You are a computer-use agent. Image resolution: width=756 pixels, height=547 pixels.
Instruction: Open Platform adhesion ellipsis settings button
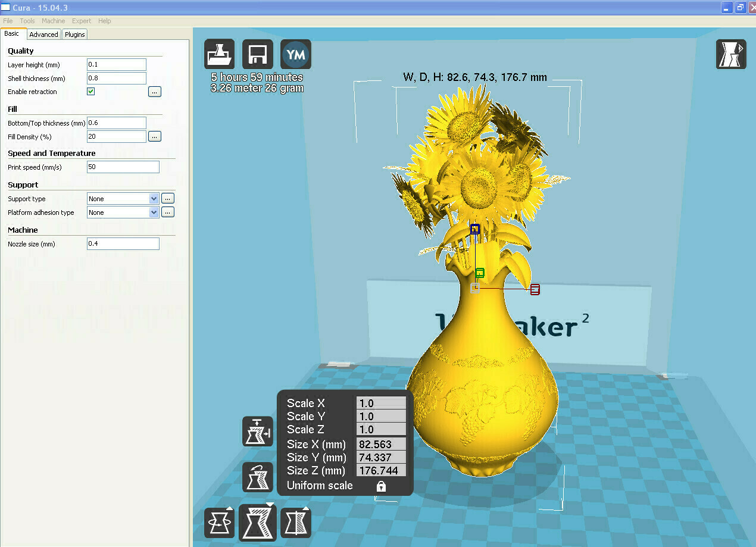coord(168,212)
